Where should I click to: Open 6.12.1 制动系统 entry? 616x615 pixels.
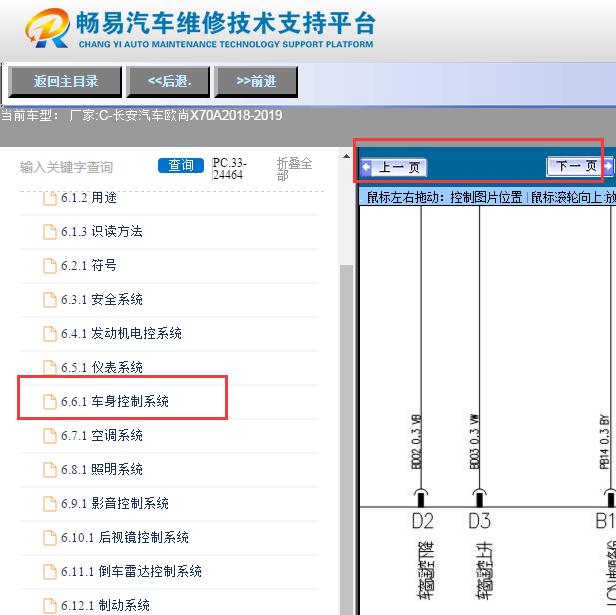coord(105,605)
